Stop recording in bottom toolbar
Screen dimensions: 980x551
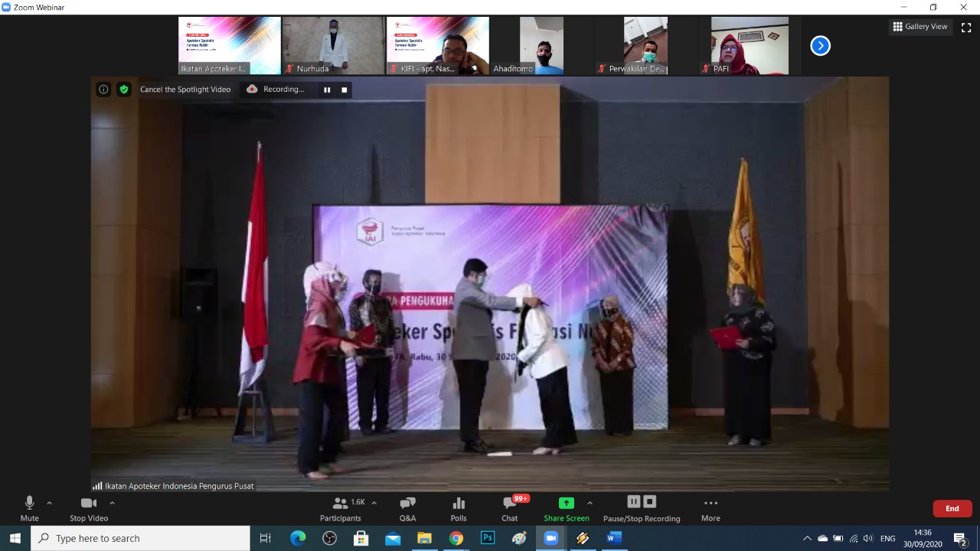[x=649, y=502]
